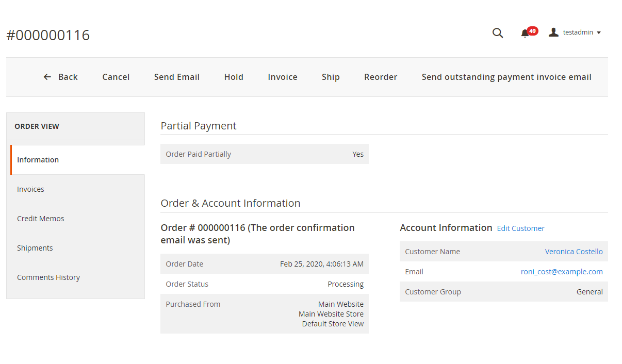Send outstanding payment invoice email

(x=506, y=77)
